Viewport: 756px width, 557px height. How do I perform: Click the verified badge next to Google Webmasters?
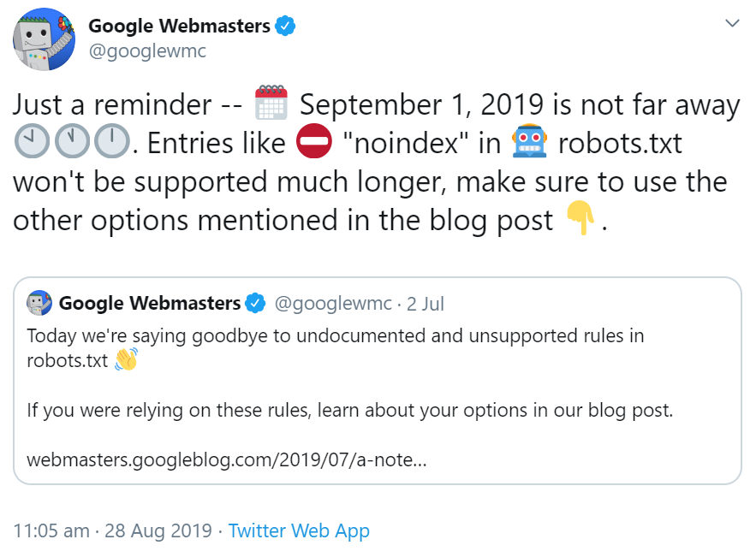tap(283, 25)
